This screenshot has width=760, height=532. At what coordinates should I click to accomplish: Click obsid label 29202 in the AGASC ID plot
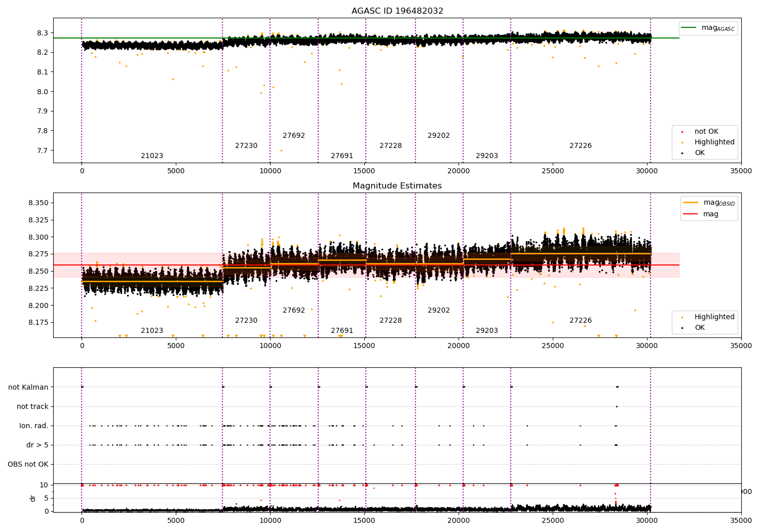click(x=439, y=136)
